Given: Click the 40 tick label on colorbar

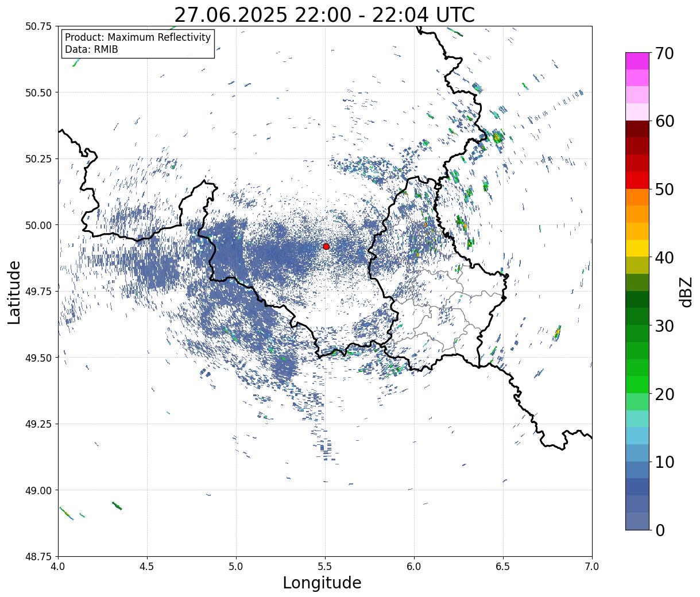Looking at the screenshot, I should point(664,257).
